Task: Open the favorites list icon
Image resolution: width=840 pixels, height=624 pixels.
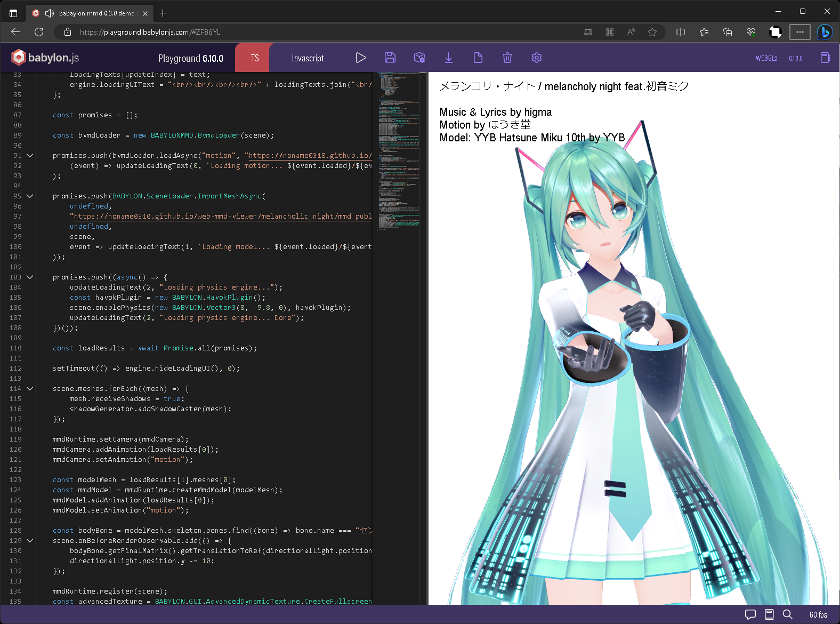Action: 704,32
